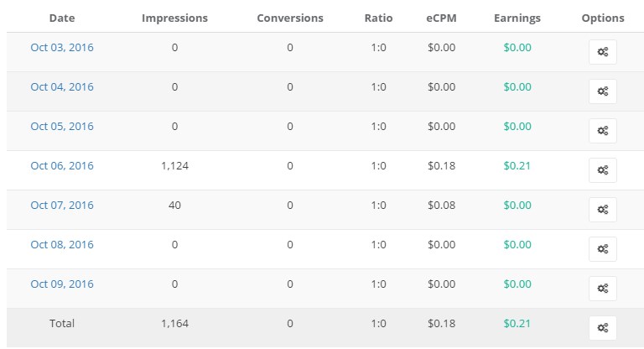This screenshot has width=644, height=349.
Task: Open options gear in the Total row
Action: point(602,328)
